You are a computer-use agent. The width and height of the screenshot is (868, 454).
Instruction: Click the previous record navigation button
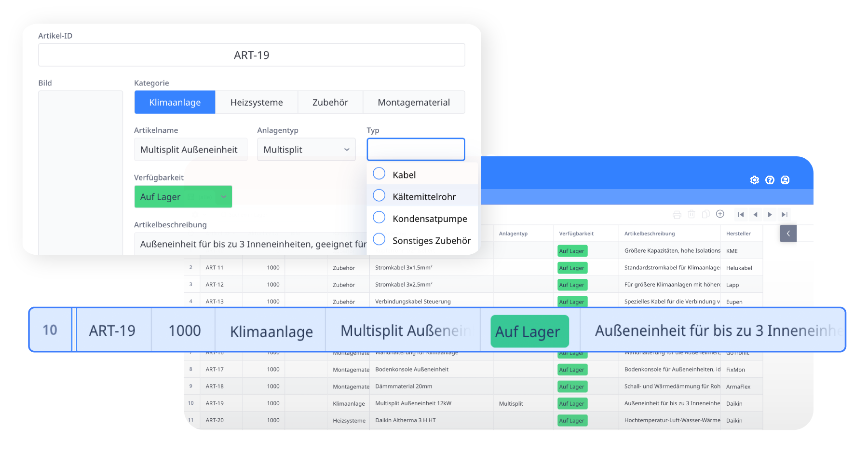point(755,214)
